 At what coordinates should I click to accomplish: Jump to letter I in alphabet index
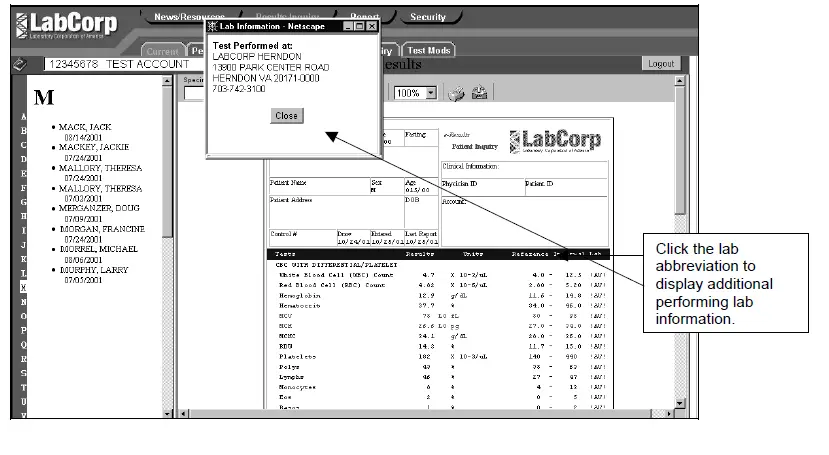pyautogui.click(x=23, y=230)
